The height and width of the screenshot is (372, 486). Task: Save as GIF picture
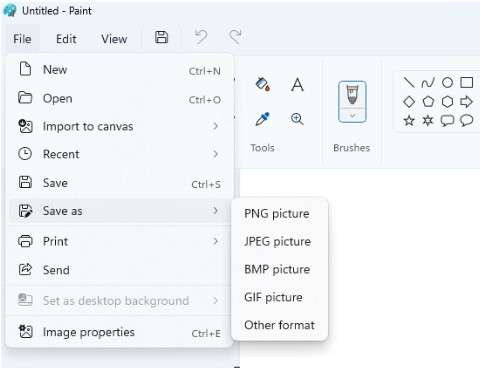[280, 297]
